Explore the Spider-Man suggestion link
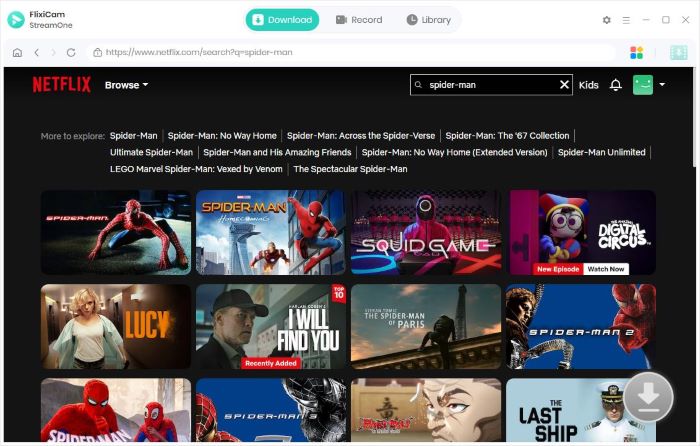700x446 pixels. click(x=133, y=136)
